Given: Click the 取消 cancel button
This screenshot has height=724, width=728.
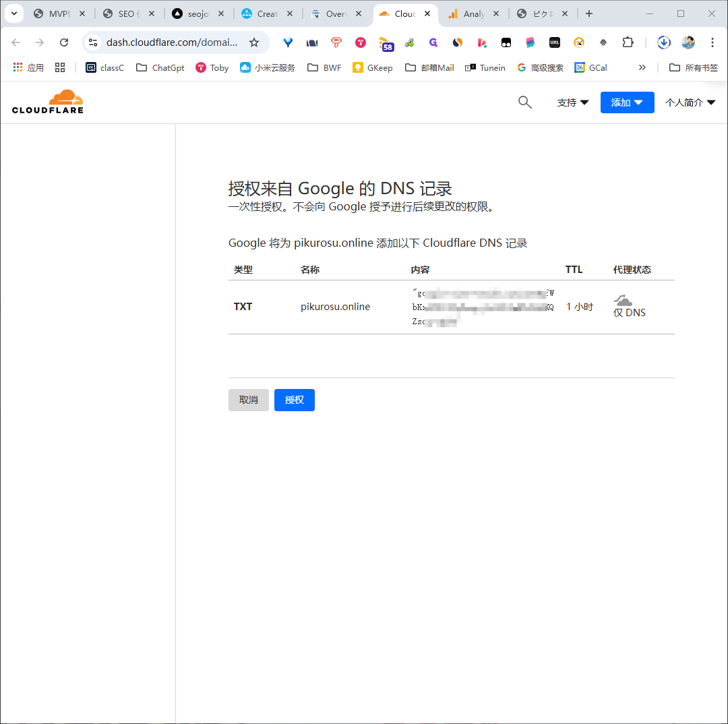Looking at the screenshot, I should [248, 400].
